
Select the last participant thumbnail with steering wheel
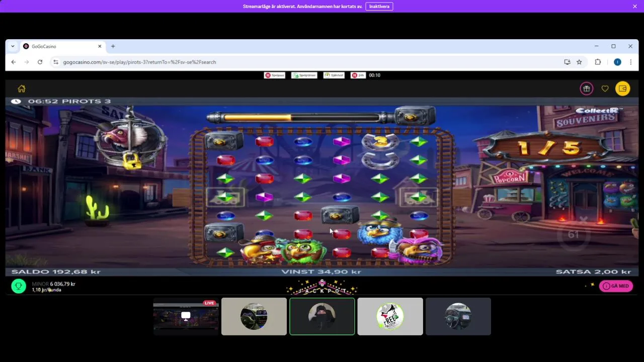458,316
